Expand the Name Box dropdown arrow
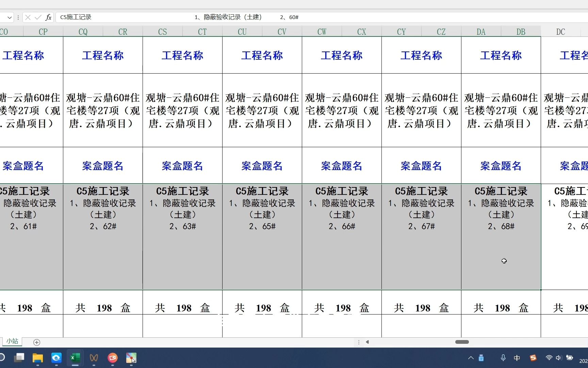Screen dimensions: 588x368 (x=10, y=17)
